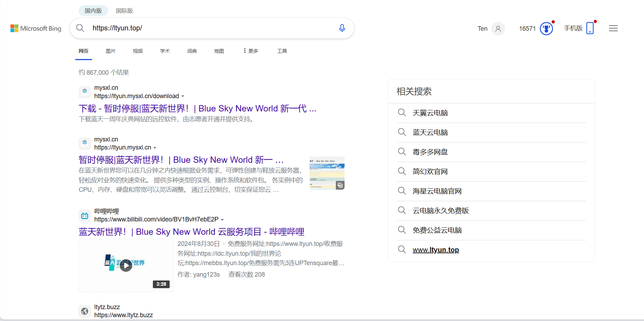Click the 查看次数 208 view count

247,275
